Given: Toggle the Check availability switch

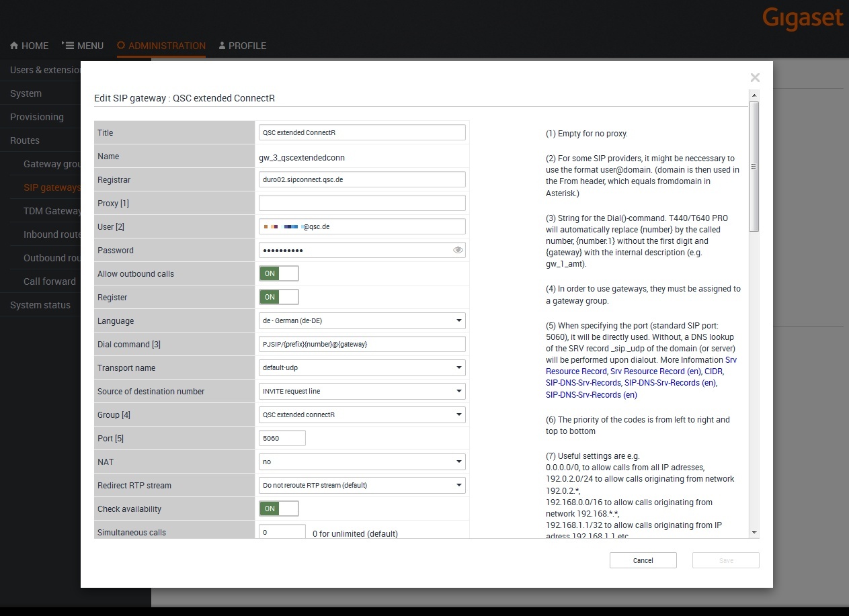Looking at the screenshot, I should click(279, 509).
